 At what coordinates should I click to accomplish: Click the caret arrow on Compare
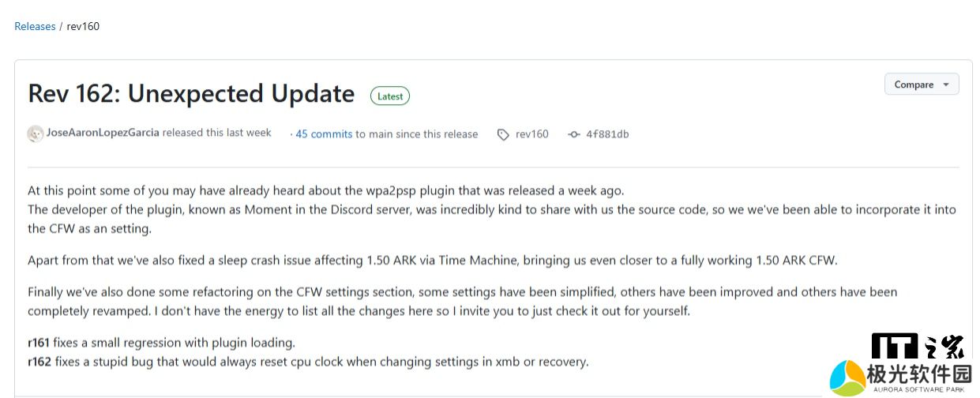point(946,84)
